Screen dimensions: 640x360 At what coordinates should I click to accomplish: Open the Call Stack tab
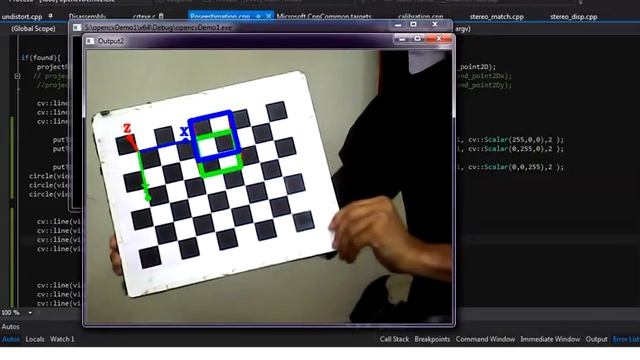[x=394, y=339]
